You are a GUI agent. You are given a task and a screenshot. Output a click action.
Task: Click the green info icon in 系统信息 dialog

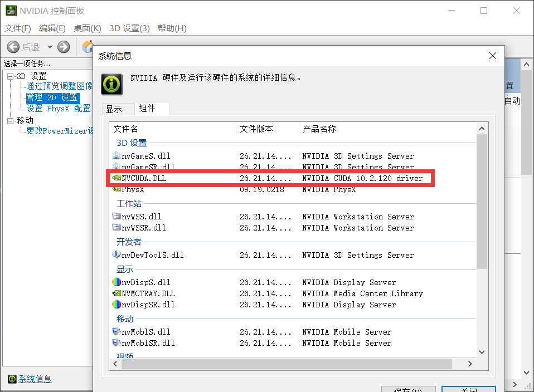tap(111, 84)
